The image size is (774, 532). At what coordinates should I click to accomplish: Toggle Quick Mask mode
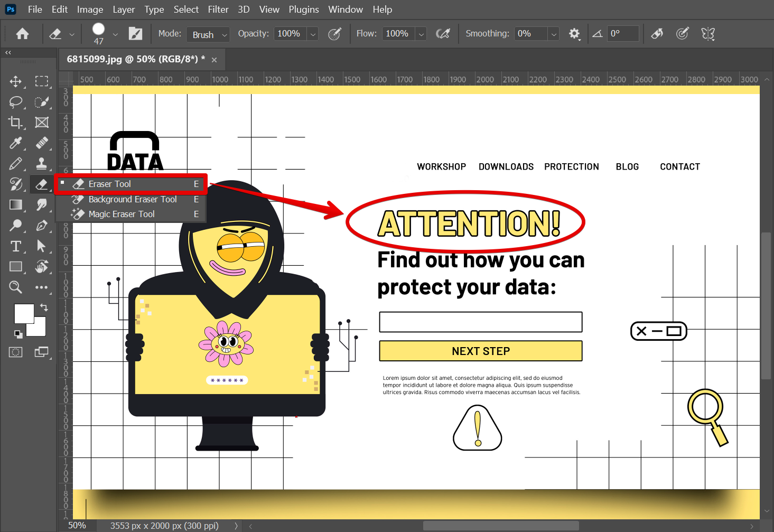15,352
